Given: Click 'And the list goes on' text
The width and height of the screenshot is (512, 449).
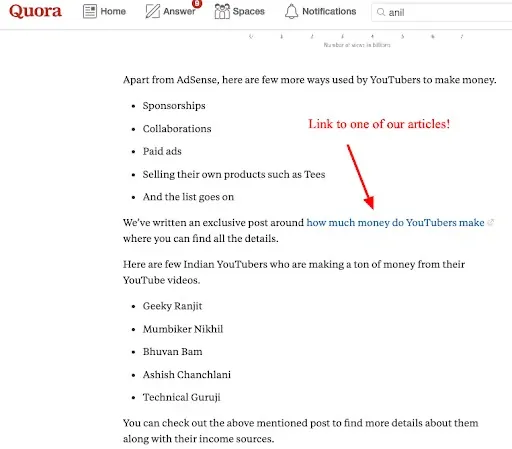Looking at the screenshot, I should point(188,197).
